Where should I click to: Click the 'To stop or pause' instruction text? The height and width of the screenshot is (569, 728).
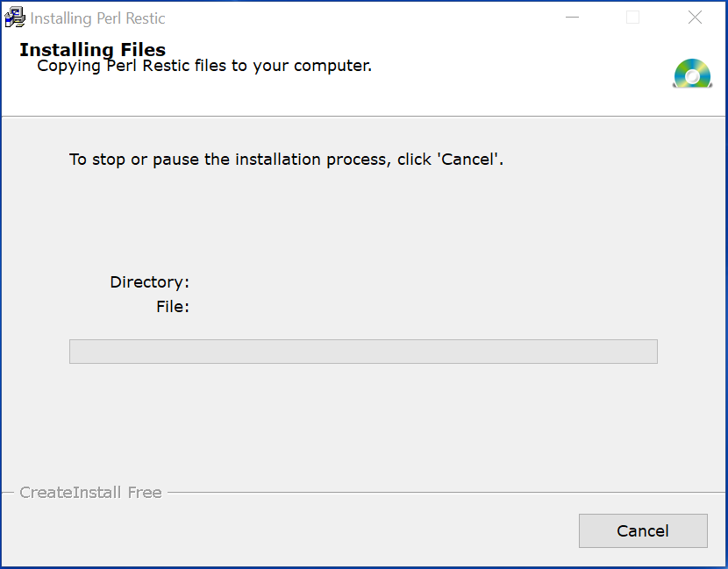(286, 160)
